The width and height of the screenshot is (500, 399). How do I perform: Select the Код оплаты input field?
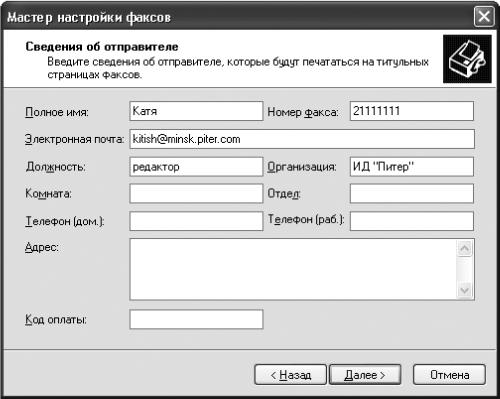point(196,319)
